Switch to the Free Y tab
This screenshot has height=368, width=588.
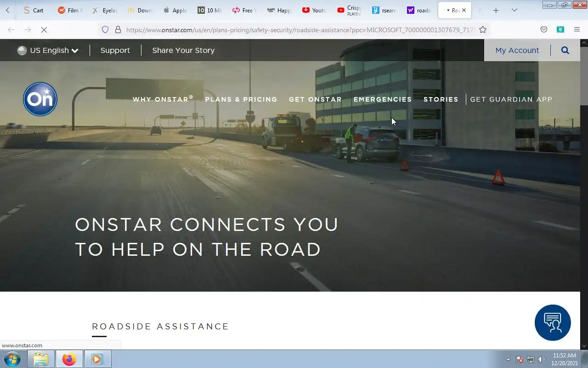click(x=244, y=10)
